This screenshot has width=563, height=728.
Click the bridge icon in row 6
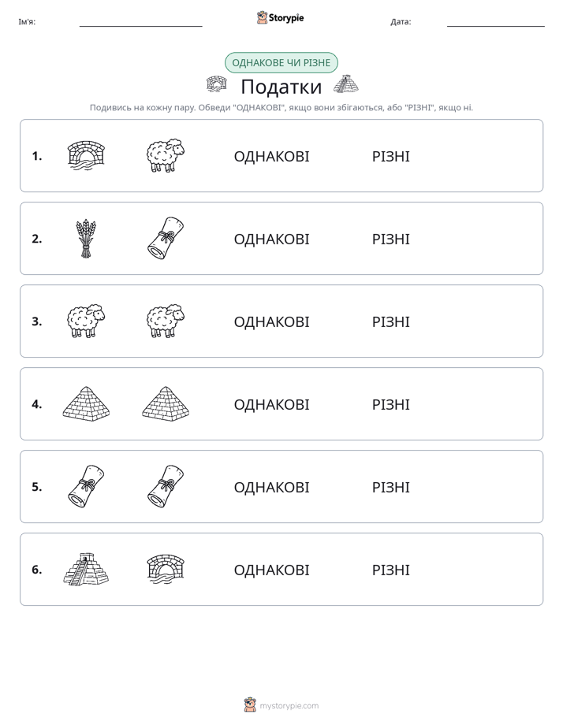[x=166, y=569]
